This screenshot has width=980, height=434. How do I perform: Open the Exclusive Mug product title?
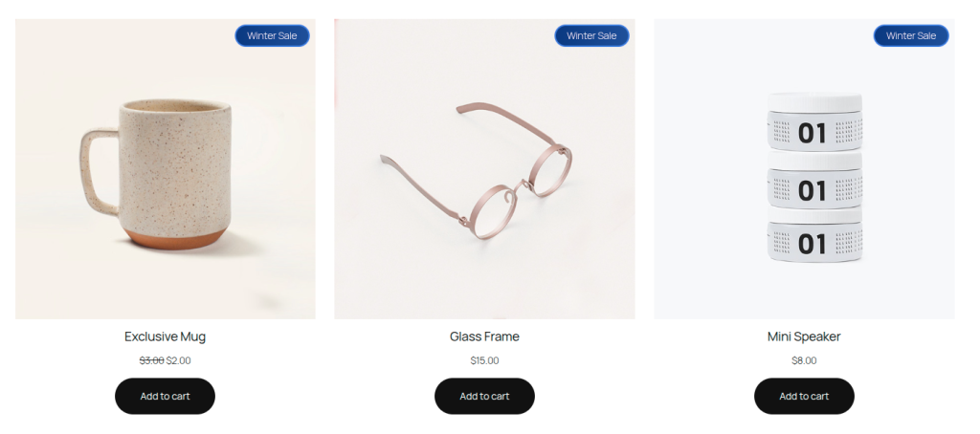pos(165,336)
